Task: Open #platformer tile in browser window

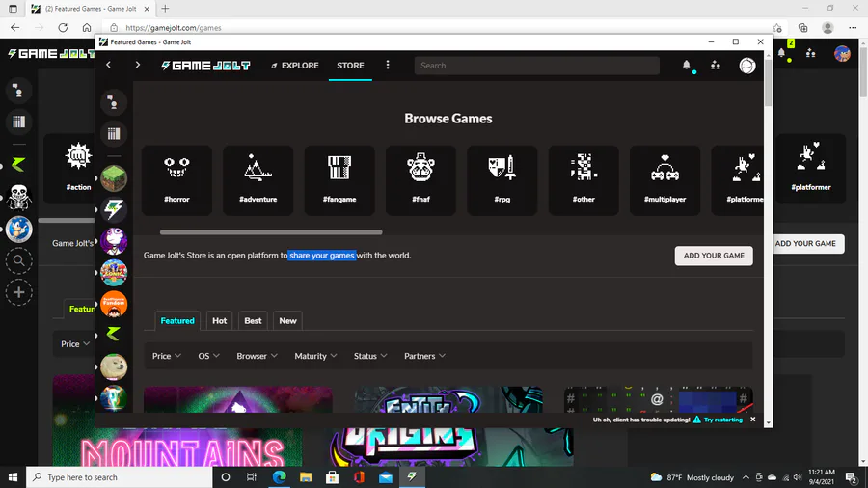Action: click(810, 169)
